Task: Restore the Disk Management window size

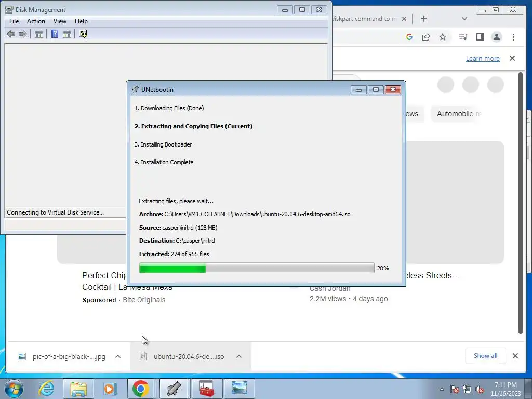Action: (302, 9)
